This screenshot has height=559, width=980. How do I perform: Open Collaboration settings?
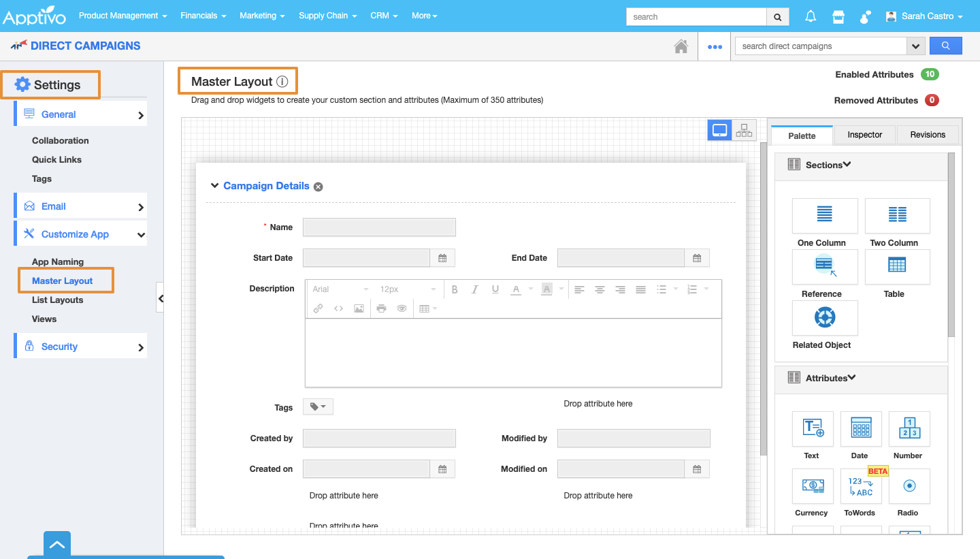(x=61, y=141)
